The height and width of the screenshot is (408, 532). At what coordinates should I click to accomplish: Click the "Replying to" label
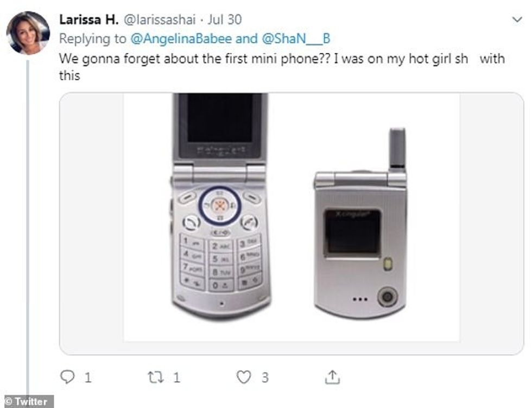92,39
